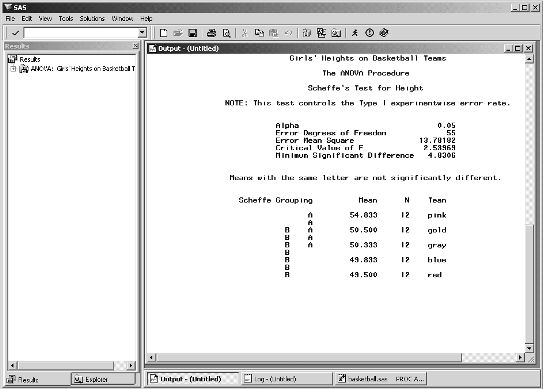
Task: Open the Edit menu
Action: point(27,19)
